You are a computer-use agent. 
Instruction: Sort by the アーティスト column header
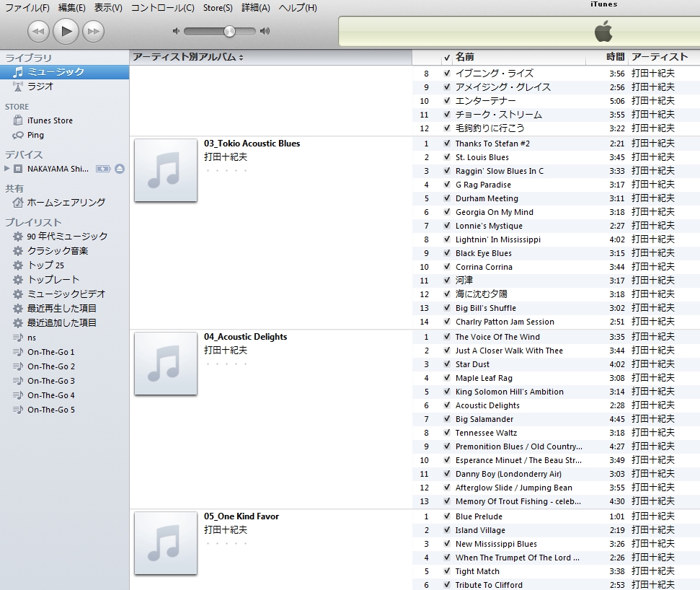click(660, 57)
